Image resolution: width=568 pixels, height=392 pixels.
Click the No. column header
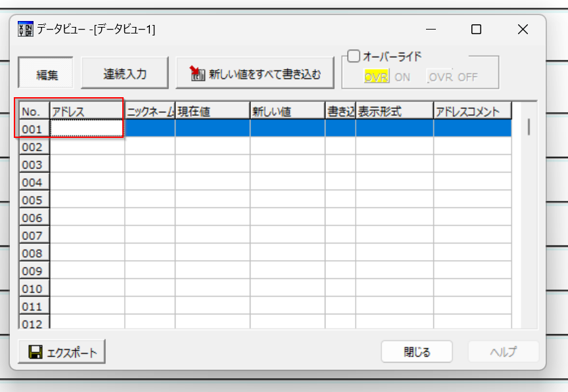click(34, 111)
